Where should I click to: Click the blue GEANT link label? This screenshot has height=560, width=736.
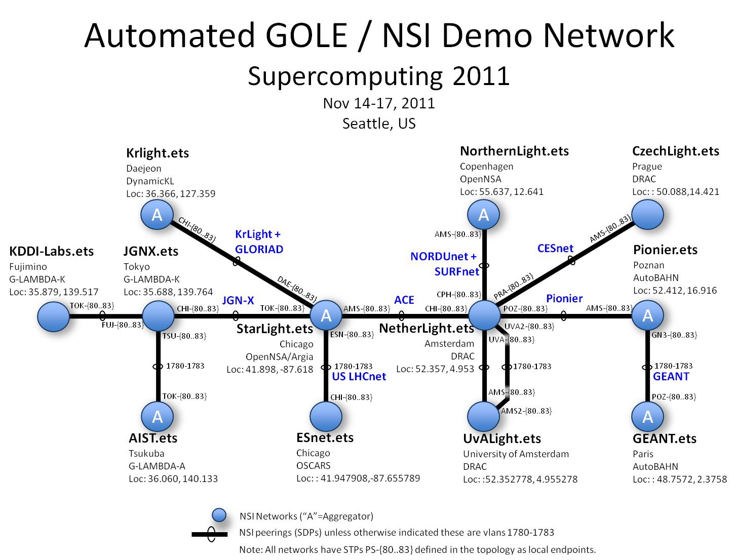tap(671, 376)
